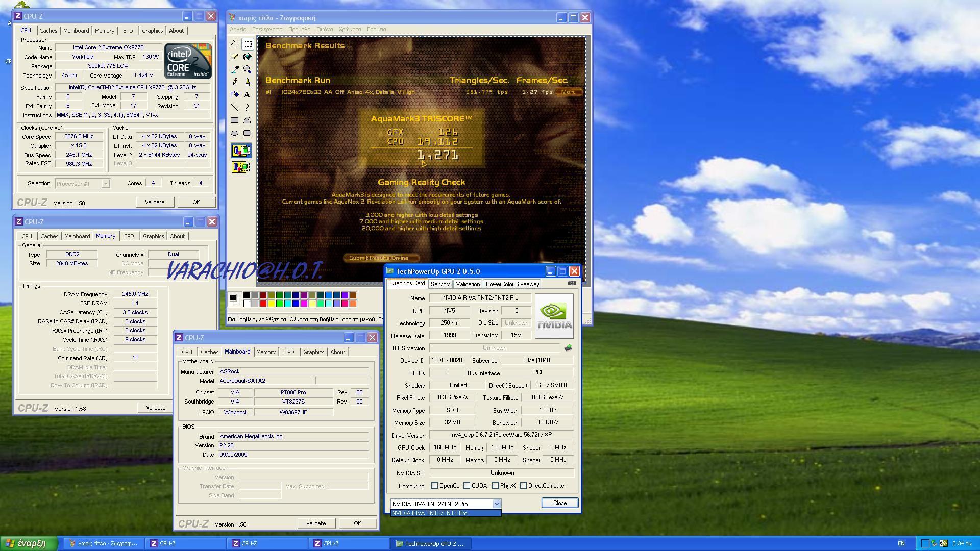Image resolution: width=980 pixels, height=551 pixels.
Task: Open the Εικόνα menu in Paint
Action: 325,29
